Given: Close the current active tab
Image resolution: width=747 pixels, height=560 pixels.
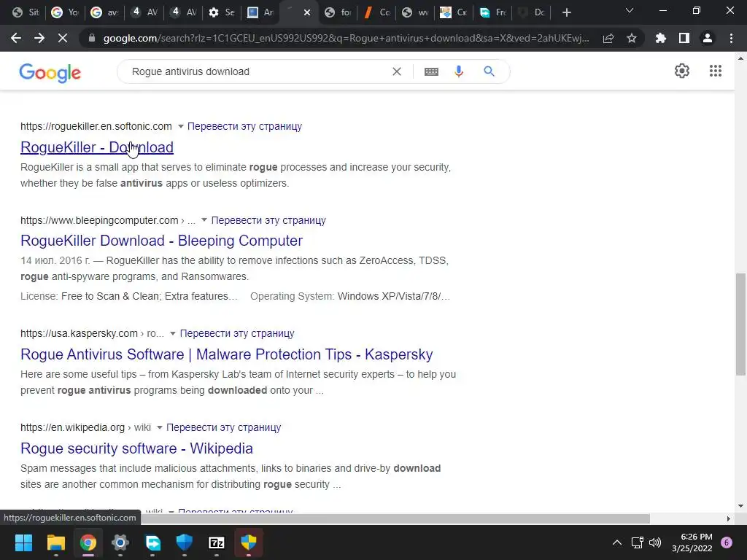Looking at the screenshot, I should point(307,12).
